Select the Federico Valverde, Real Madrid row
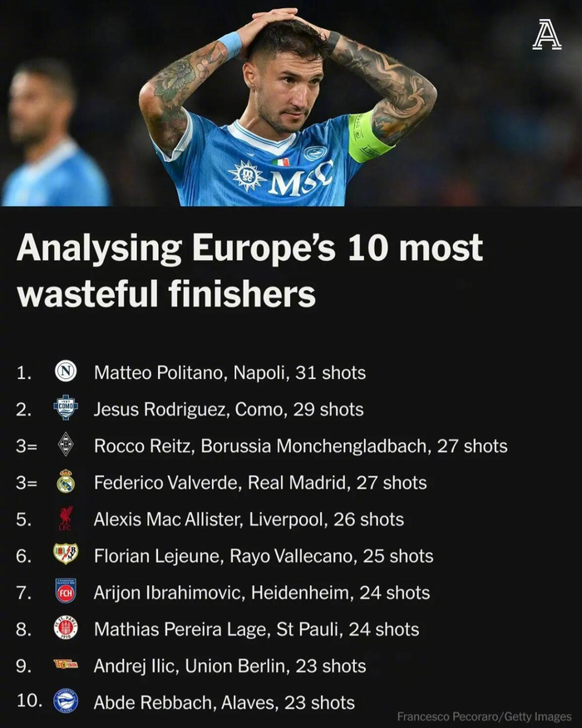582x728 pixels. [x=260, y=482]
